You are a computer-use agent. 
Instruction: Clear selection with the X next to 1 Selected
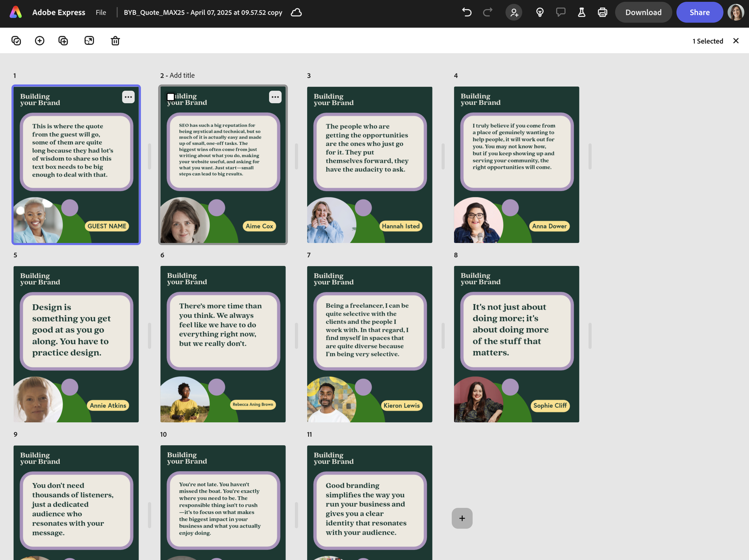[736, 41]
